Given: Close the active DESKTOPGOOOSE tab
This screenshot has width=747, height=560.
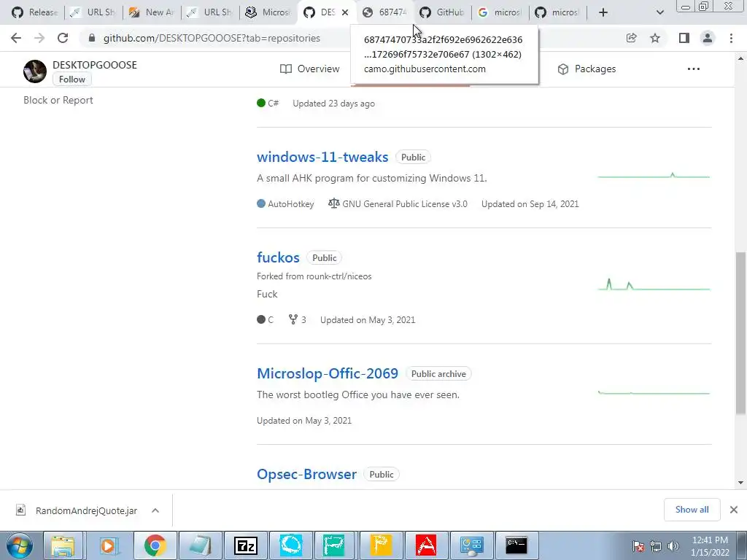Looking at the screenshot, I should click(345, 12).
